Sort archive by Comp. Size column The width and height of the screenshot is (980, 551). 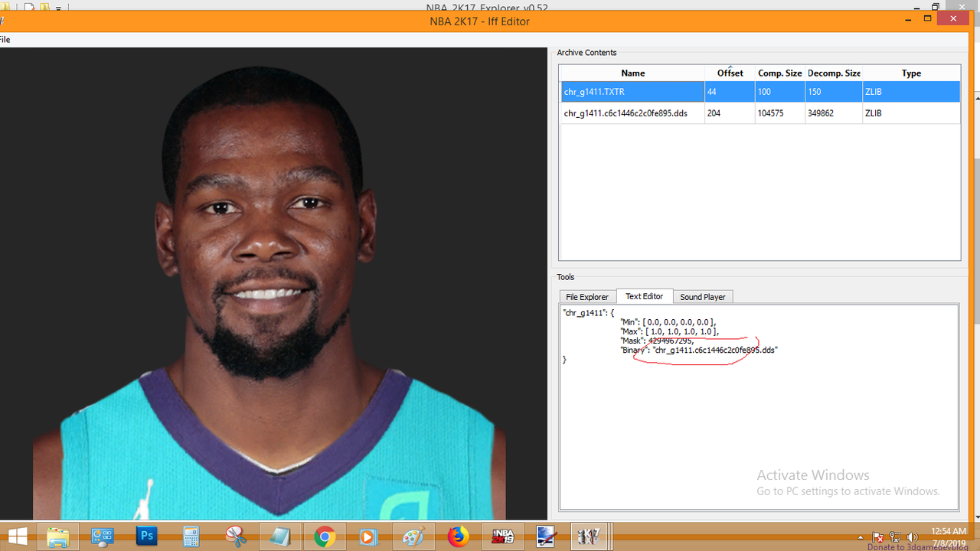pyautogui.click(x=779, y=73)
